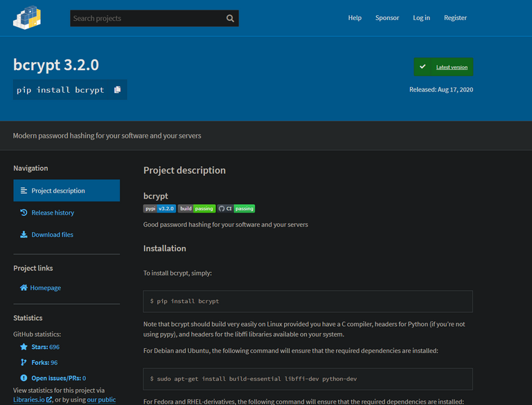Click the Stars star icon
This screenshot has height=405, width=532.
click(x=24, y=347)
